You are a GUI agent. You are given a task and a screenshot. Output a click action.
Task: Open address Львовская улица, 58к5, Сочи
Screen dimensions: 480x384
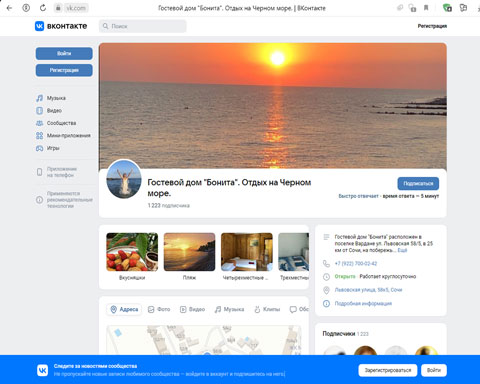[368, 290]
